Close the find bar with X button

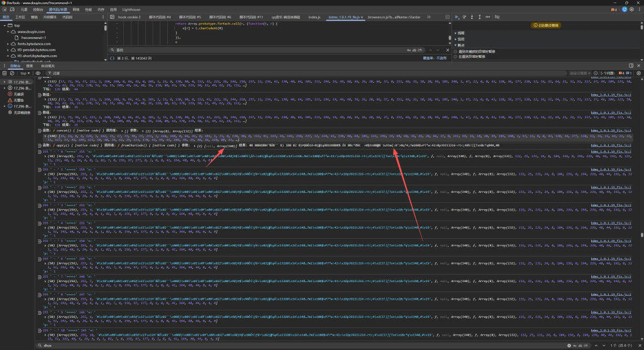pyautogui.click(x=447, y=49)
